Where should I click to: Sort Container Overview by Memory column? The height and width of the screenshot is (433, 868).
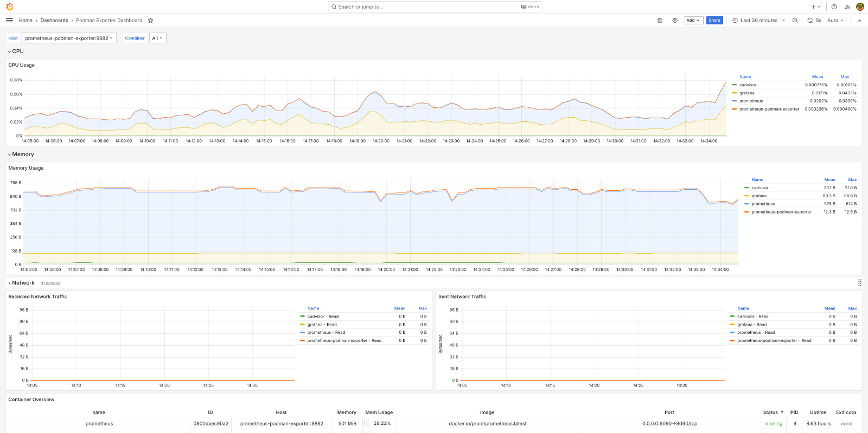(x=347, y=412)
